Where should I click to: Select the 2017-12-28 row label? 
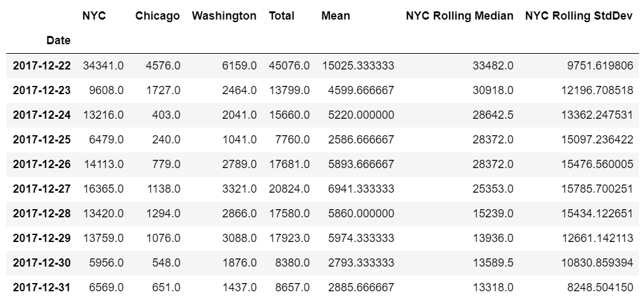tap(42, 214)
